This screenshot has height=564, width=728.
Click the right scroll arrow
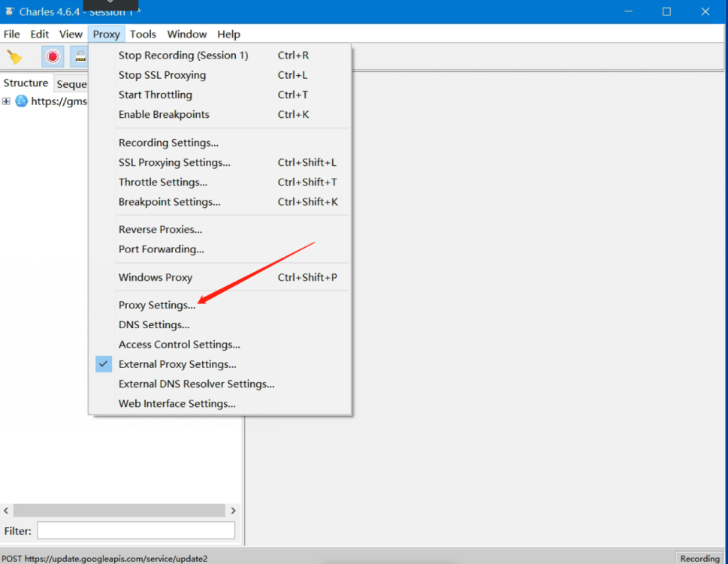click(x=233, y=511)
